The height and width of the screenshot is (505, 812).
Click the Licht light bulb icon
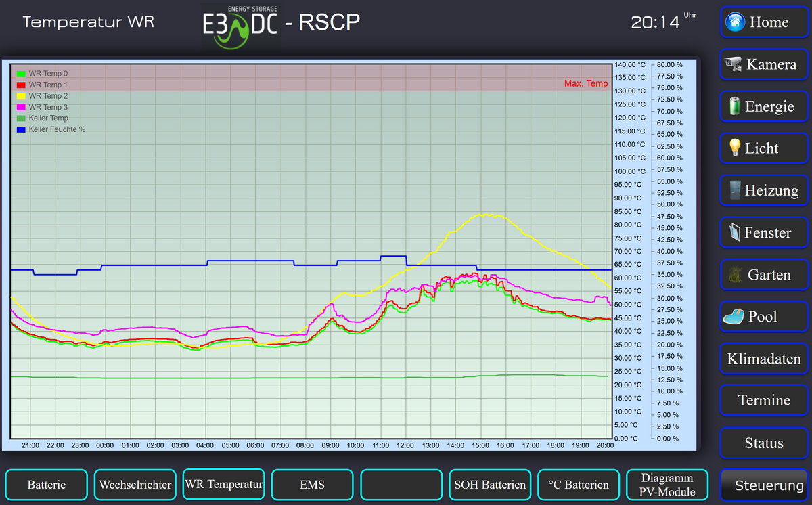(x=734, y=148)
